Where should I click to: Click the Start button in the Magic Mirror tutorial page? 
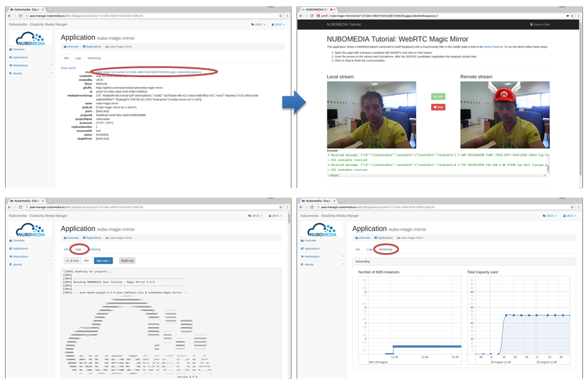[x=438, y=97]
